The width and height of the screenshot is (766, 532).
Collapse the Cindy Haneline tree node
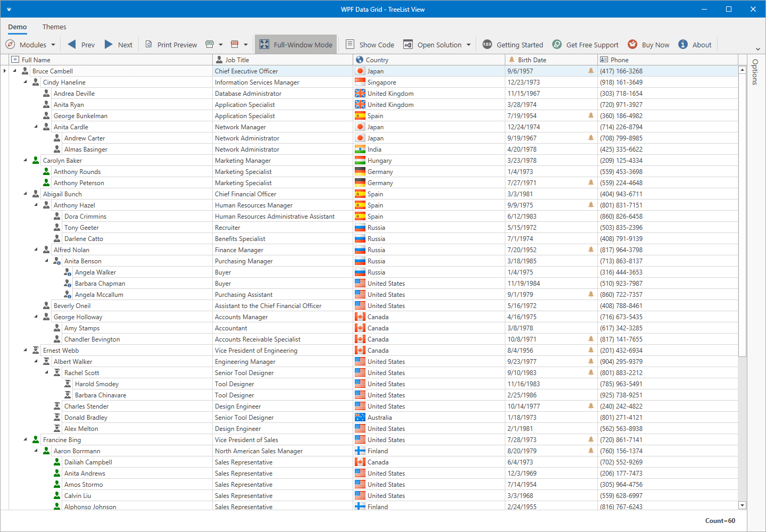[x=25, y=82]
